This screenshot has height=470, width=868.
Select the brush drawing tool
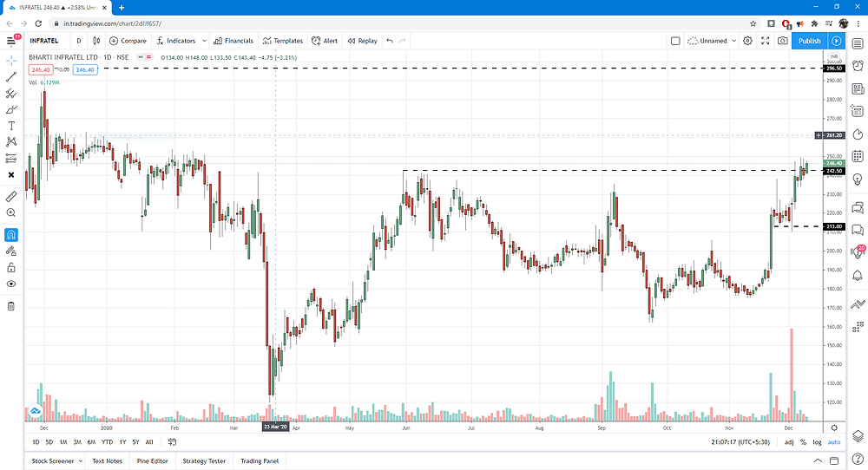[11, 109]
